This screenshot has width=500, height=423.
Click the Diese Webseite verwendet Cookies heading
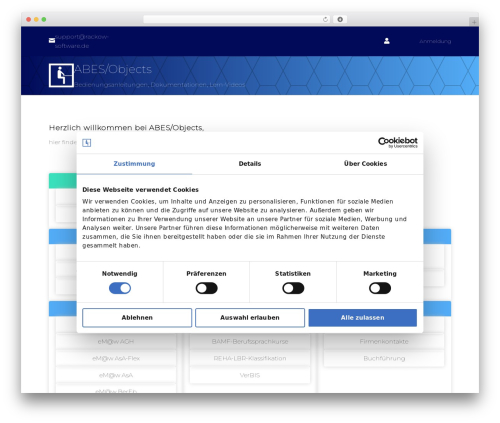[x=140, y=190]
